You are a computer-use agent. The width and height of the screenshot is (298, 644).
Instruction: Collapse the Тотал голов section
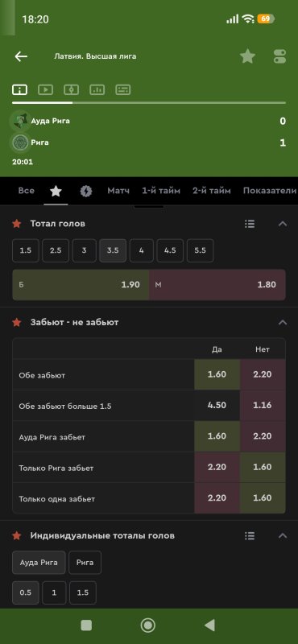tap(283, 224)
